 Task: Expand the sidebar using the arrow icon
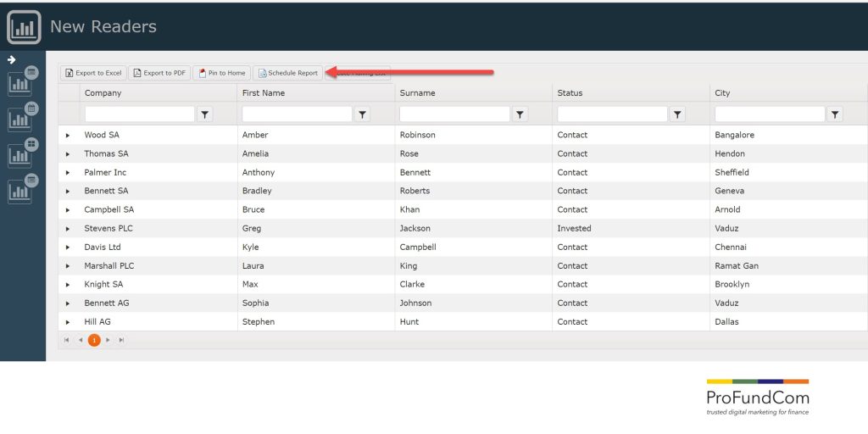(12, 60)
